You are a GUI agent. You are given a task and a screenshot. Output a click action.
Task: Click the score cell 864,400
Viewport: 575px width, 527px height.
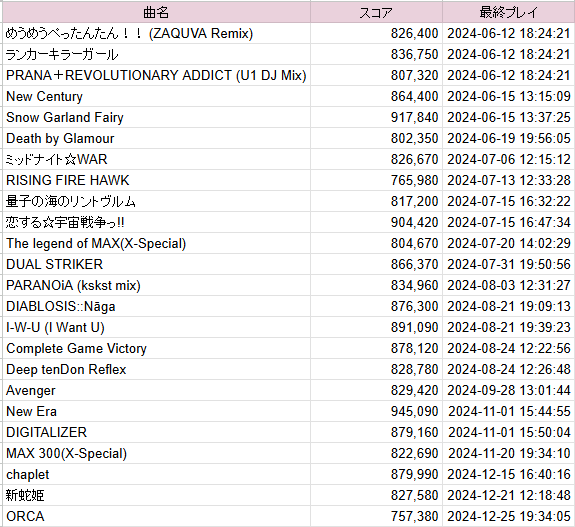(x=376, y=96)
